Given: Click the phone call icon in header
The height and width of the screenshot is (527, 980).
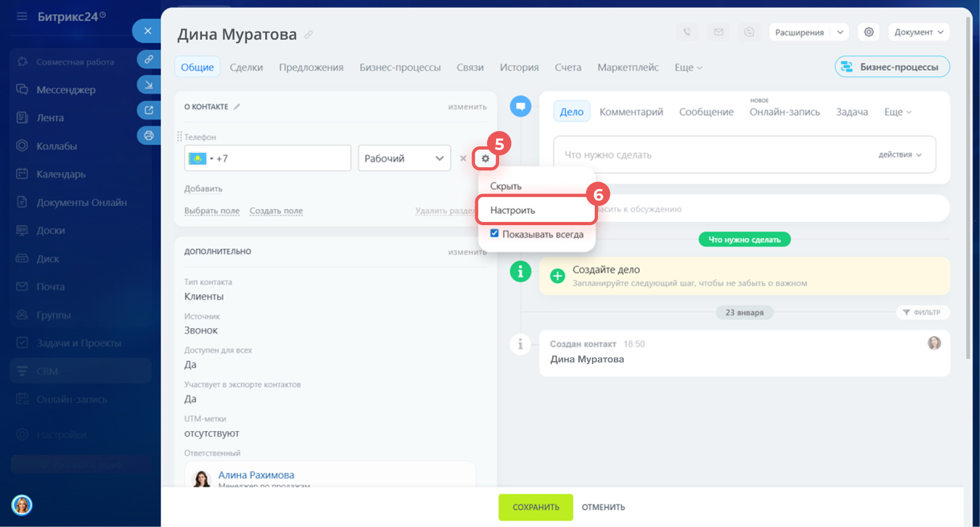Looking at the screenshot, I should coord(687,32).
